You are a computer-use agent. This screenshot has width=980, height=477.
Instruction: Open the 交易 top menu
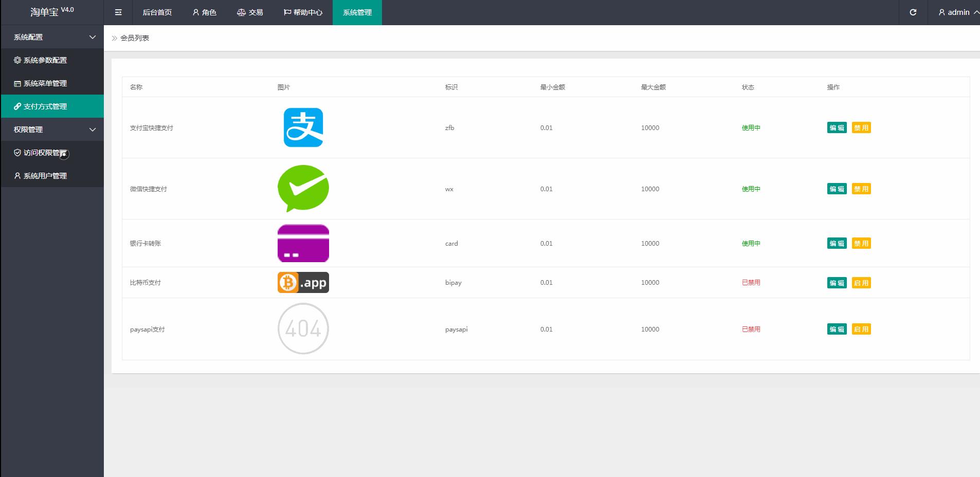(x=250, y=12)
